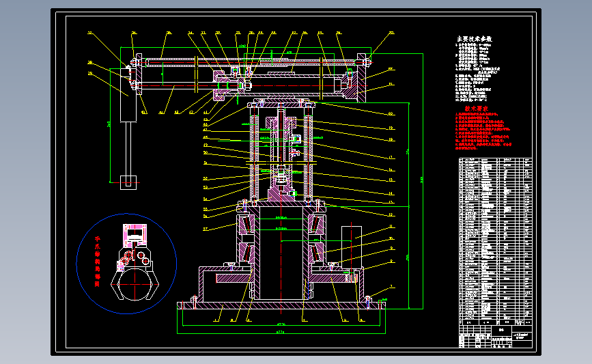Click part callout number 11 right of column
Image resolution: width=592 pixels, height=364 pixels.
pos(391,227)
